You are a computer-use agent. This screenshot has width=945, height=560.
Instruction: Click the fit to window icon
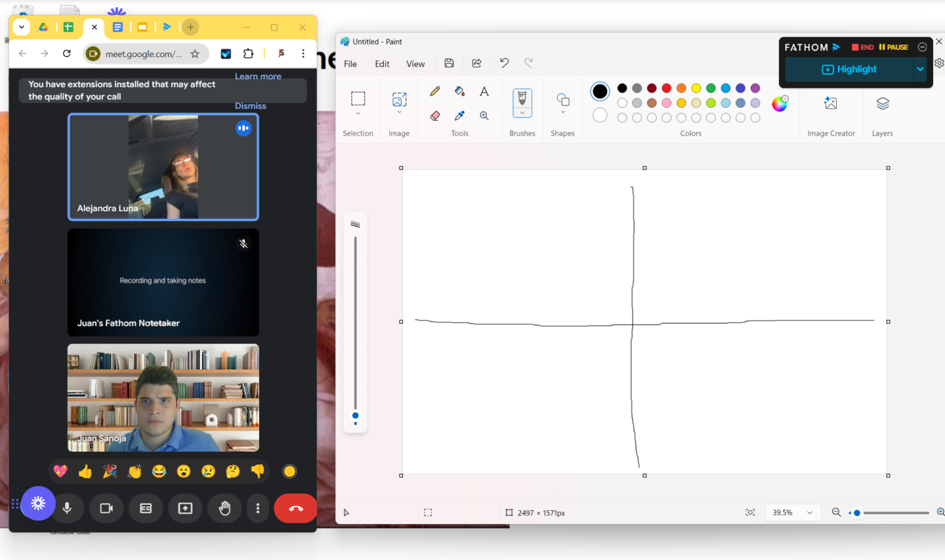[750, 513]
